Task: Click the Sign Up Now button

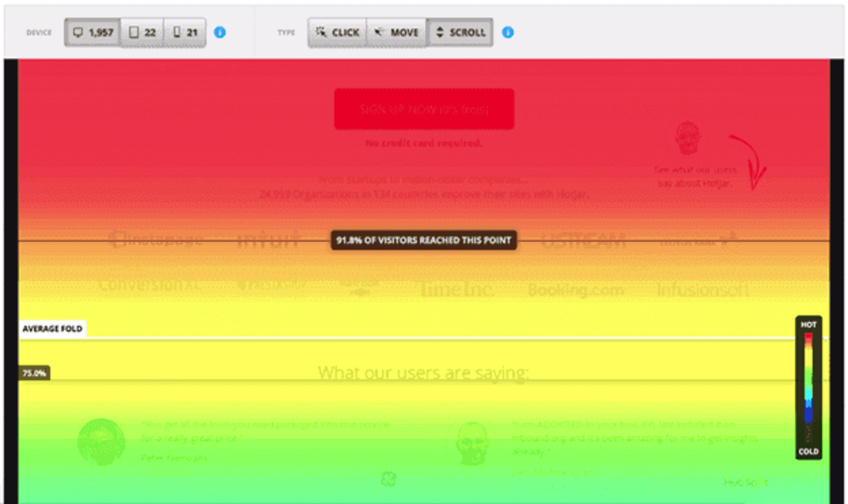Action: 424,109
